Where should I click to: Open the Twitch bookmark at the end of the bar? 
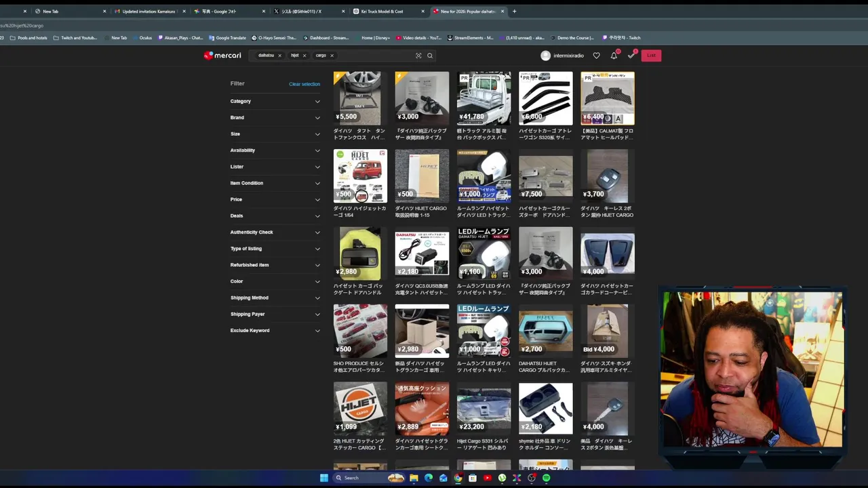click(621, 38)
